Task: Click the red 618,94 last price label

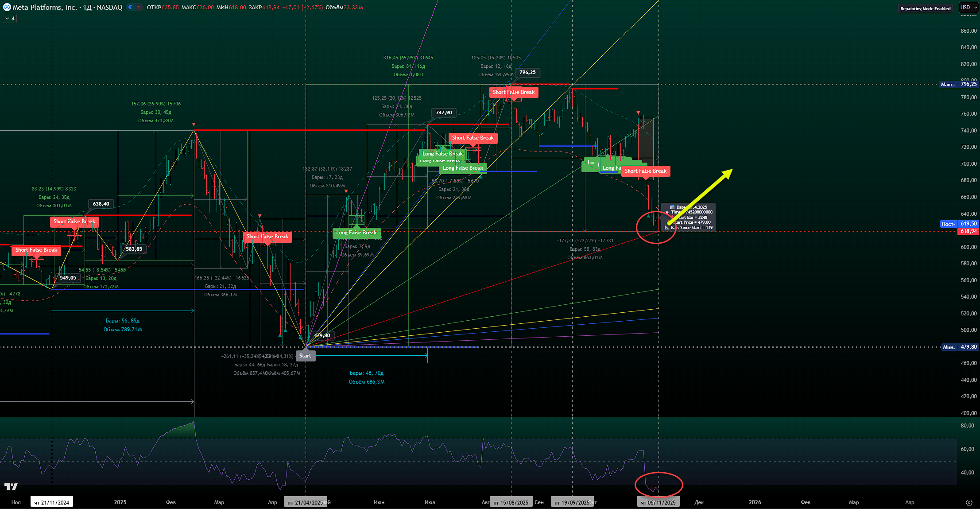Action: point(968,231)
